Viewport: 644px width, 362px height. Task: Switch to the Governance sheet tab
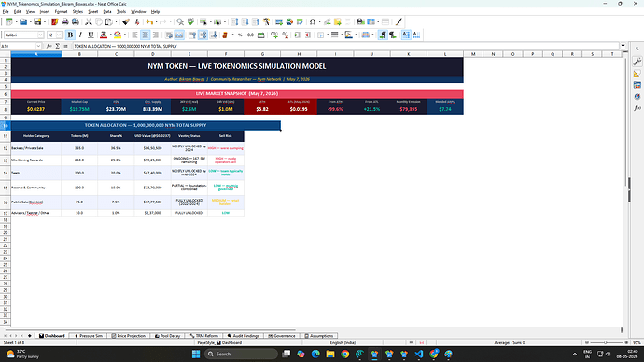point(282,336)
